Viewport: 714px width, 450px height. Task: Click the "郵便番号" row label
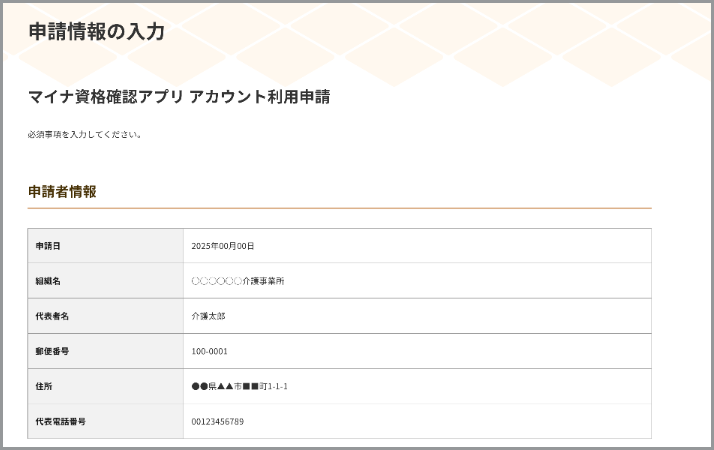click(x=51, y=351)
